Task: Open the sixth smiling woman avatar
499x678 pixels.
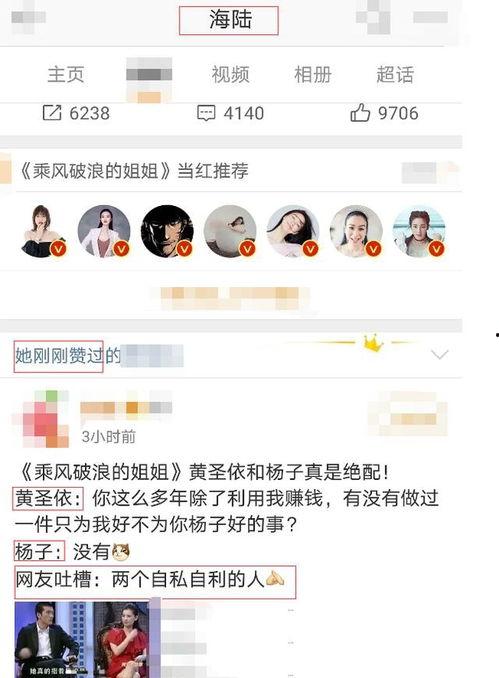Action: click(356, 231)
